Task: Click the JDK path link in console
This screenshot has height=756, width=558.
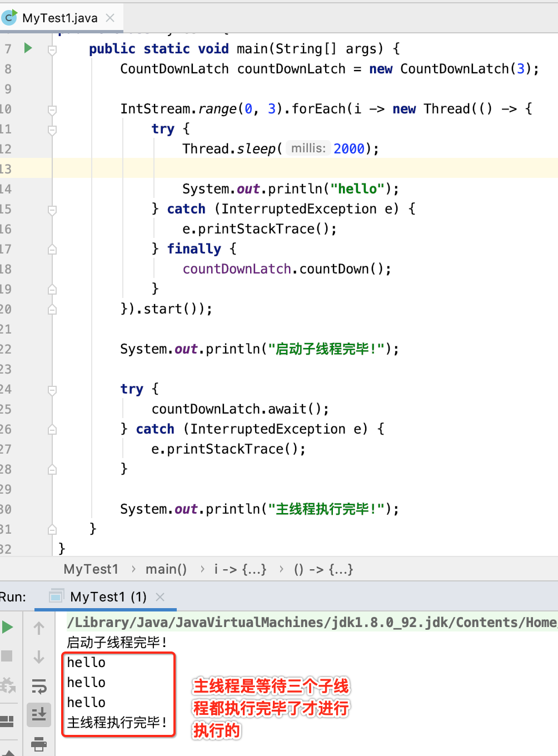Action: pos(278,622)
